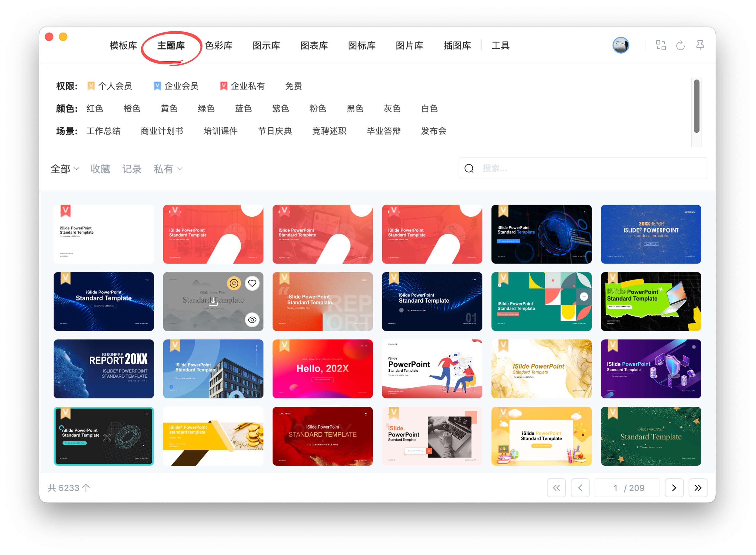Viewport: 756px width, 555px height.
Task: Expand the 全部 dropdown
Action: (65, 169)
